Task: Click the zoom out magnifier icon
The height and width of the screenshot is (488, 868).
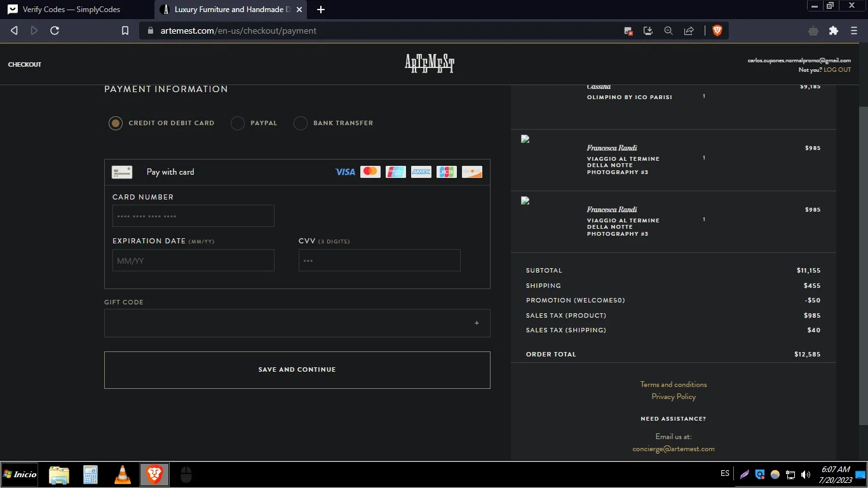Action: click(668, 30)
